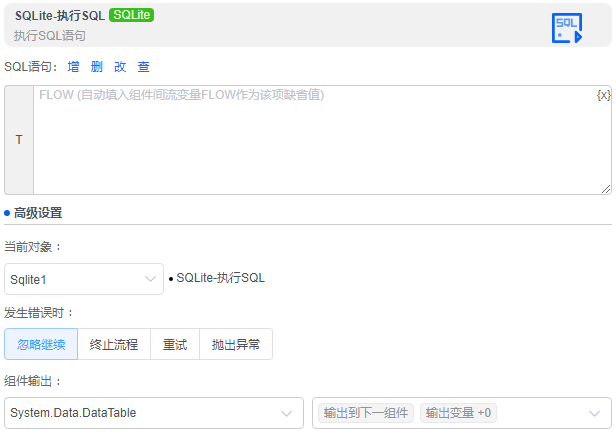
Task: Insert the 删 SQL template
Action: coord(97,67)
